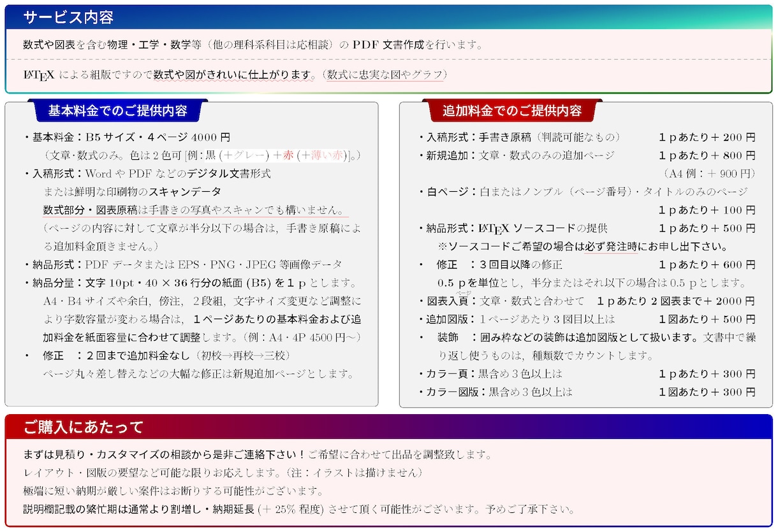Viewport: 778px width, 532px height.
Task: Click the LaTeX による組版 line
Action: tap(235, 75)
